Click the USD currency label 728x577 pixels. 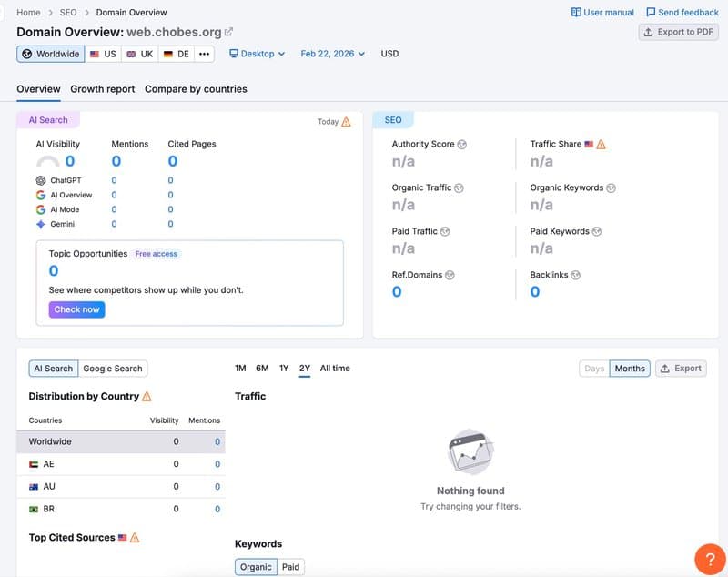pos(389,54)
